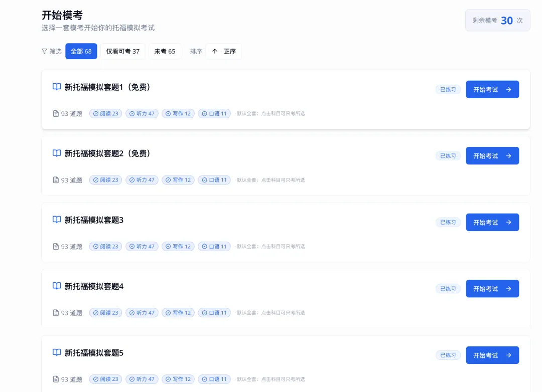This screenshot has width=542, height=392.
Task: Toggle 听力 47 chip in 套题4
Action: tap(142, 313)
